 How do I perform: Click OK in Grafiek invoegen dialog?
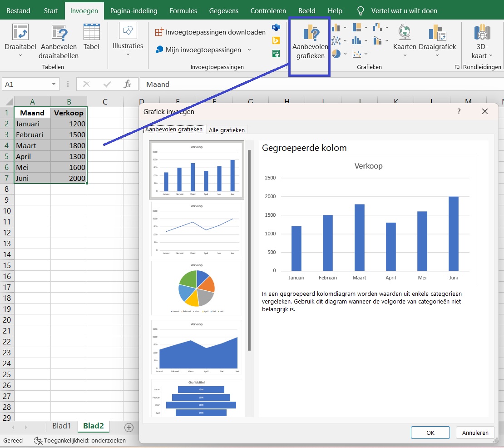[430, 433]
